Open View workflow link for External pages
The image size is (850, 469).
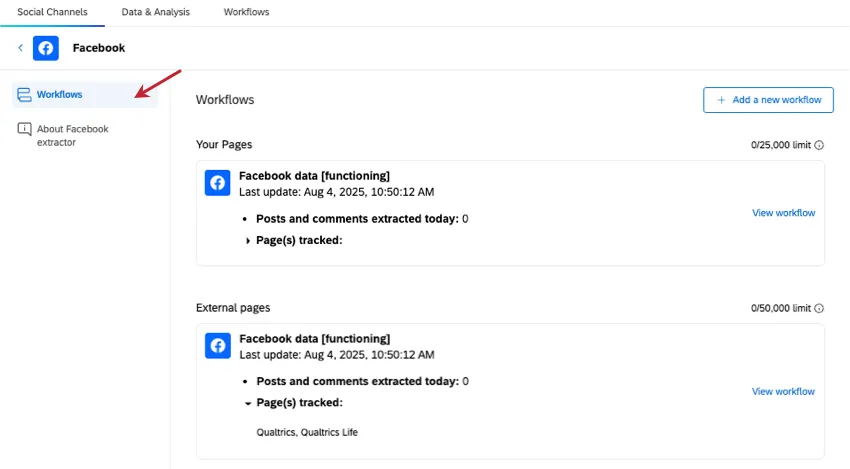click(783, 392)
